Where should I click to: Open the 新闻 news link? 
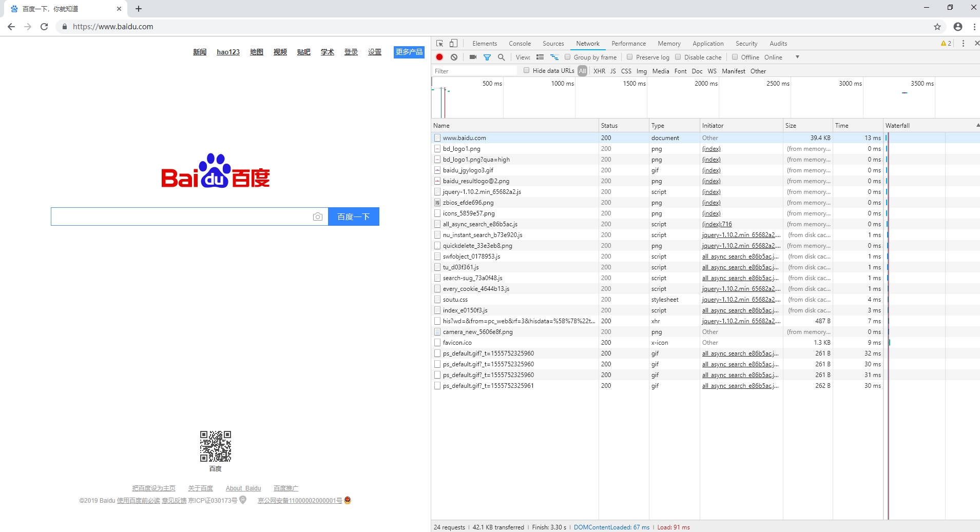(x=200, y=52)
